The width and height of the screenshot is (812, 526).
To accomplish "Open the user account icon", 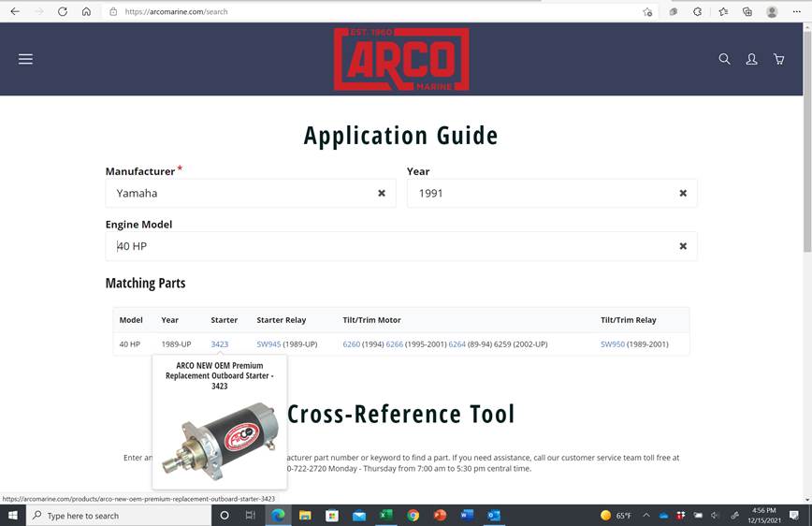I will [751, 59].
